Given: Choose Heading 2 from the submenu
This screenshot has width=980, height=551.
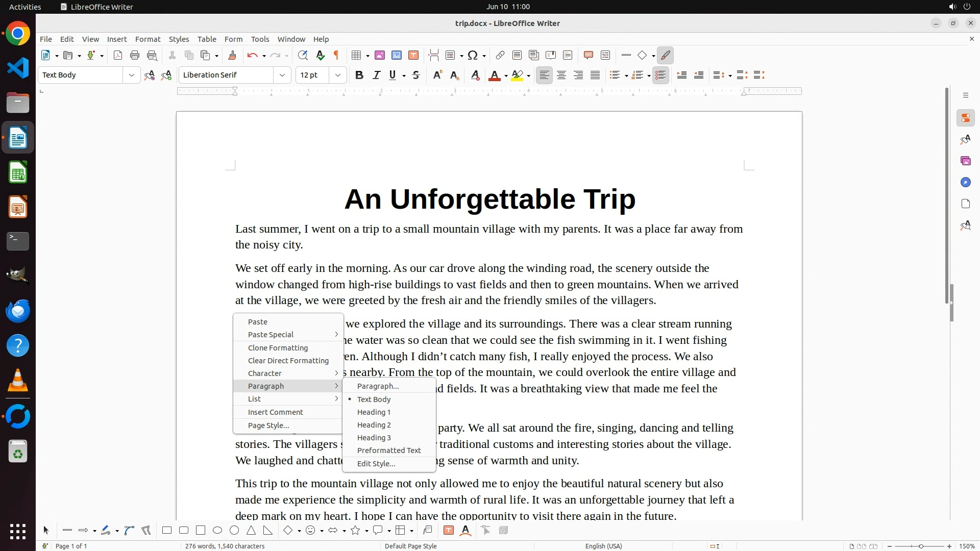Looking at the screenshot, I should click(374, 425).
